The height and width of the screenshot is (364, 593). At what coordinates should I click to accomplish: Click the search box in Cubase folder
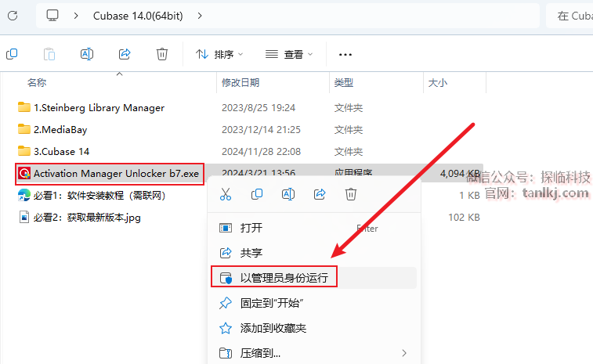coord(569,16)
